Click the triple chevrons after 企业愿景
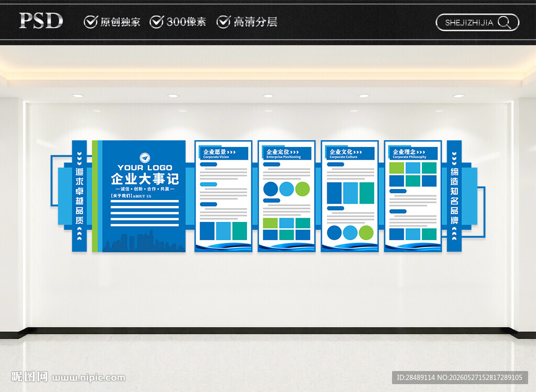 [231, 152]
